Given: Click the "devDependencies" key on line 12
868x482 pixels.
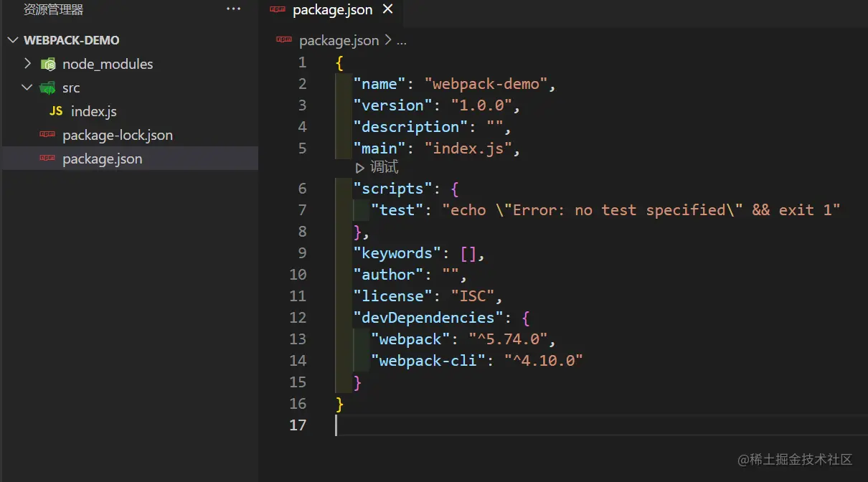Looking at the screenshot, I should pos(428,318).
